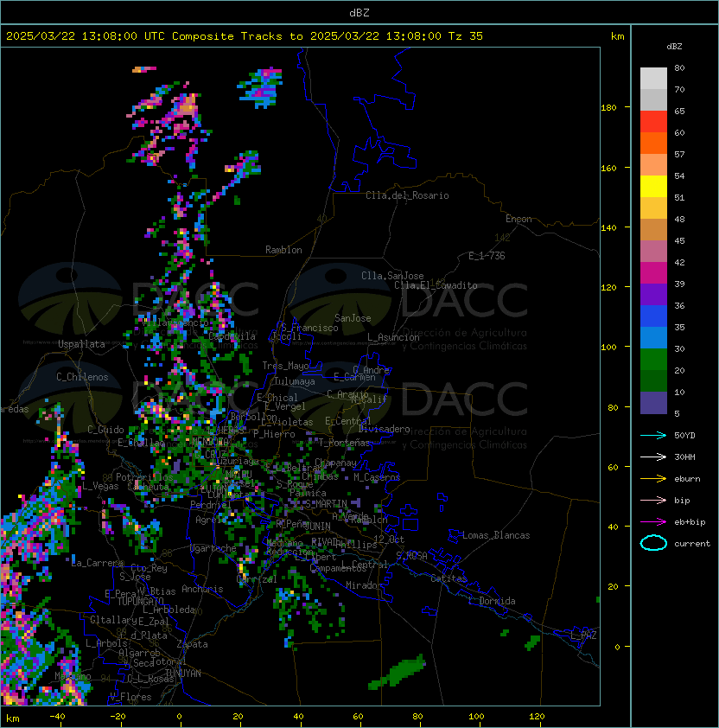This screenshot has width=719, height=728.
Task: Click the JUNIN map label
Action: (x=317, y=526)
